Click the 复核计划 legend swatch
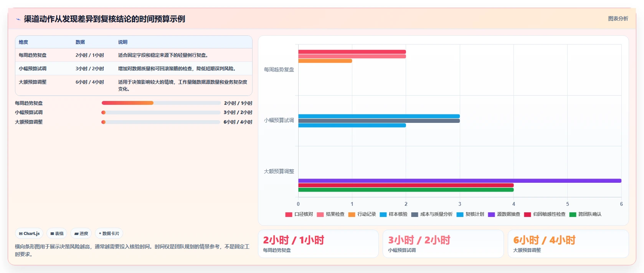The image size is (644, 273). 460,215
